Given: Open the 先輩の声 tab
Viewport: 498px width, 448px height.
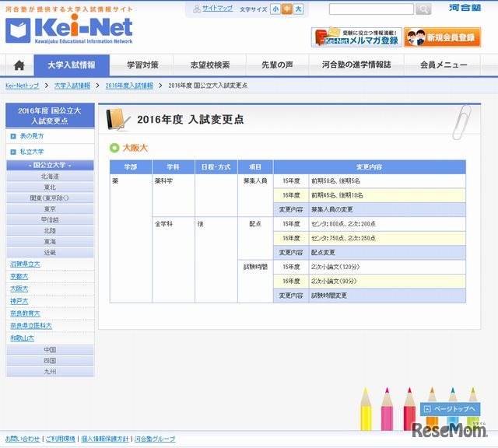Looking at the screenshot, I should (x=277, y=65).
